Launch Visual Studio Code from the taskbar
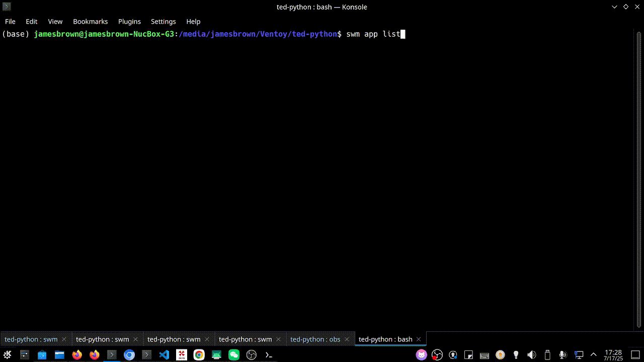The image size is (644, 362). click(164, 354)
